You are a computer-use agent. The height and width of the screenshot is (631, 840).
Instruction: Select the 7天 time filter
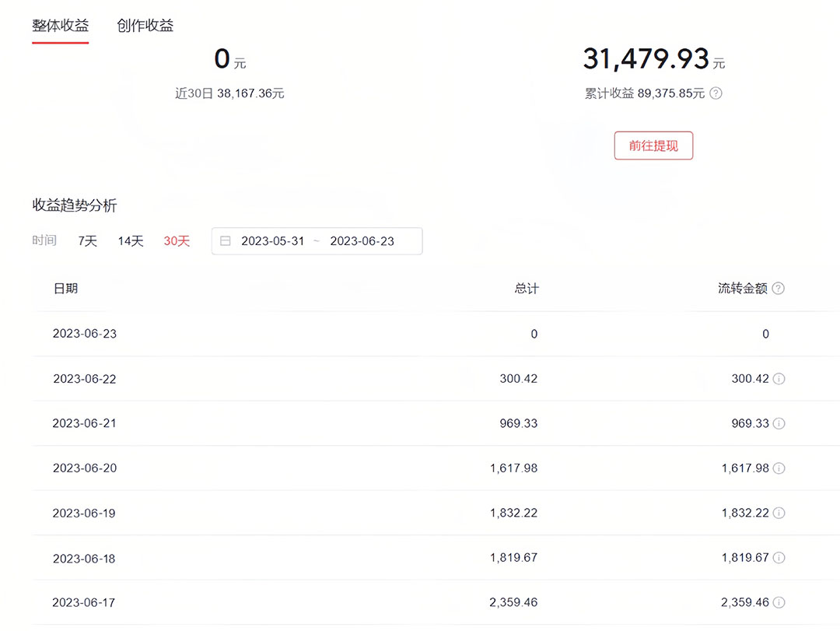[87, 241]
